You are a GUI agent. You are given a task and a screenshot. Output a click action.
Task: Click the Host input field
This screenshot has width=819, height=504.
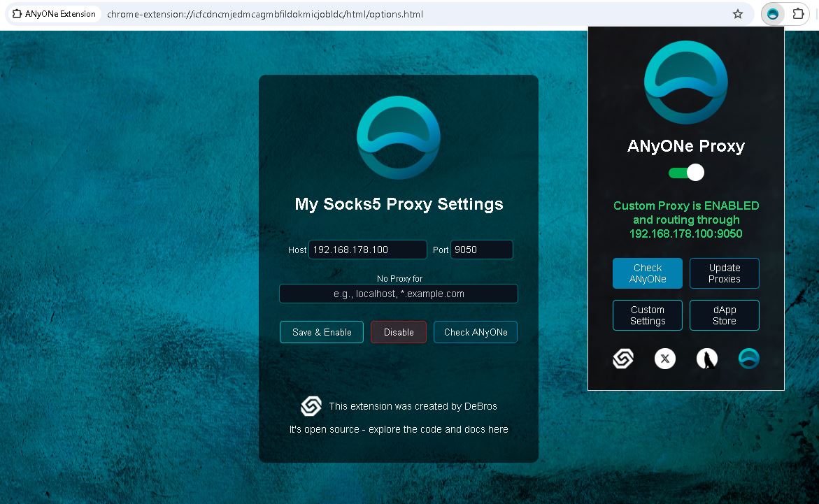click(x=367, y=250)
